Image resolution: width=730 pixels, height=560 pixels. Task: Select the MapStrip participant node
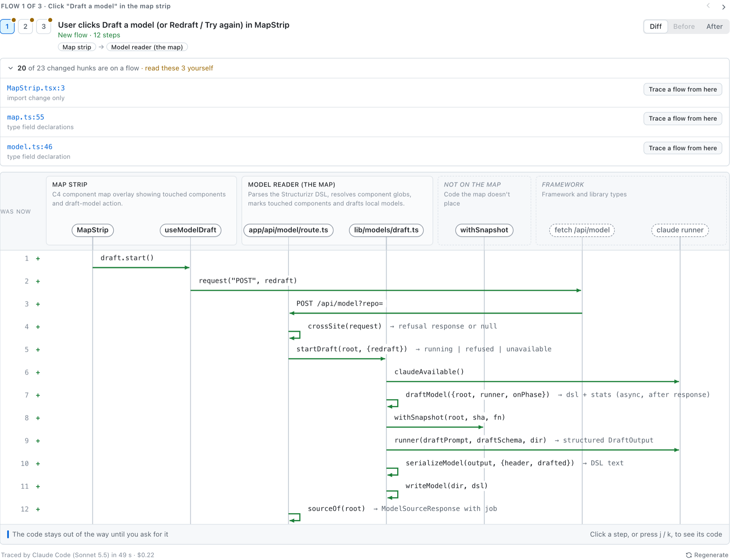click(x=93, y=230)
